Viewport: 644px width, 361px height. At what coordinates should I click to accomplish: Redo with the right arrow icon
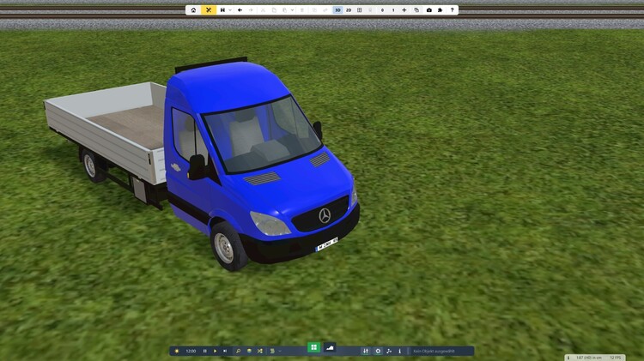(x=251, y=9)
